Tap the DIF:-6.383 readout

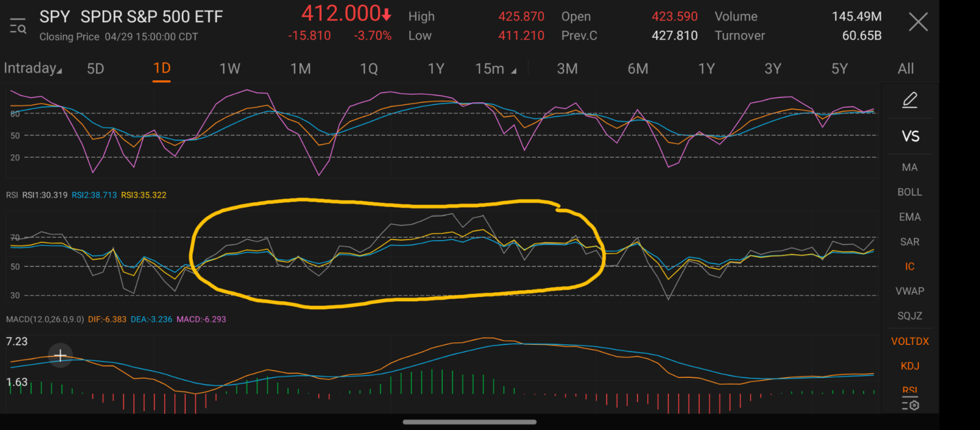pos(107,319)
